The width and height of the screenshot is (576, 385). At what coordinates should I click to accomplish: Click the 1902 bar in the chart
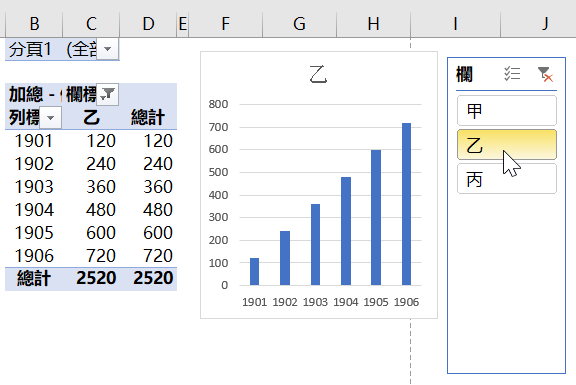pyautogui.click(x=285, y=258)
